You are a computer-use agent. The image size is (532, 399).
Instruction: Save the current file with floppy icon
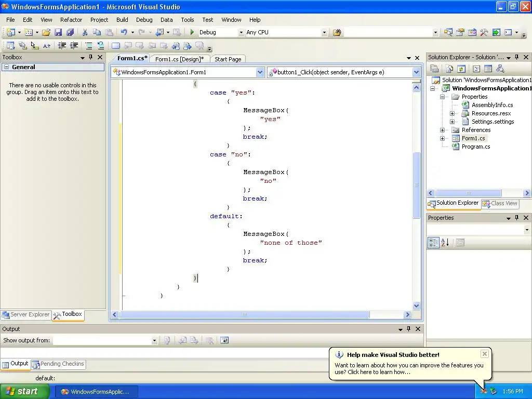tap(58, 32)
